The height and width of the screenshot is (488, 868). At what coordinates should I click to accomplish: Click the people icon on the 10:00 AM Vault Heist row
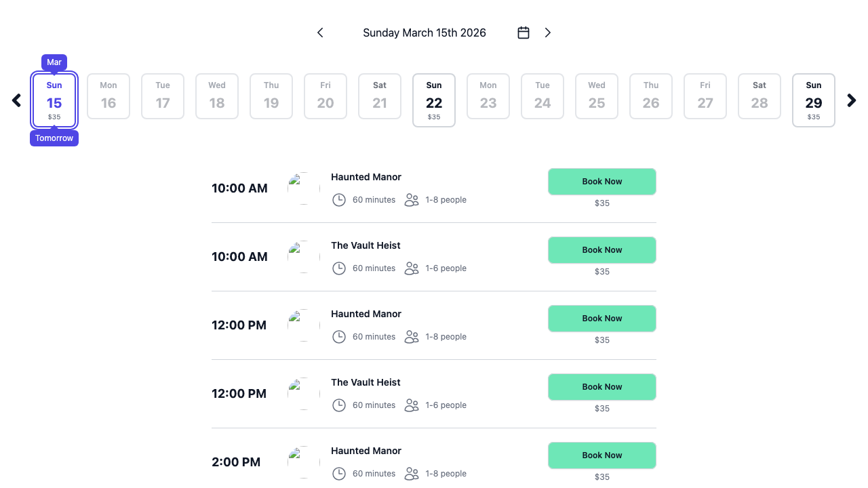pos(412,268)
